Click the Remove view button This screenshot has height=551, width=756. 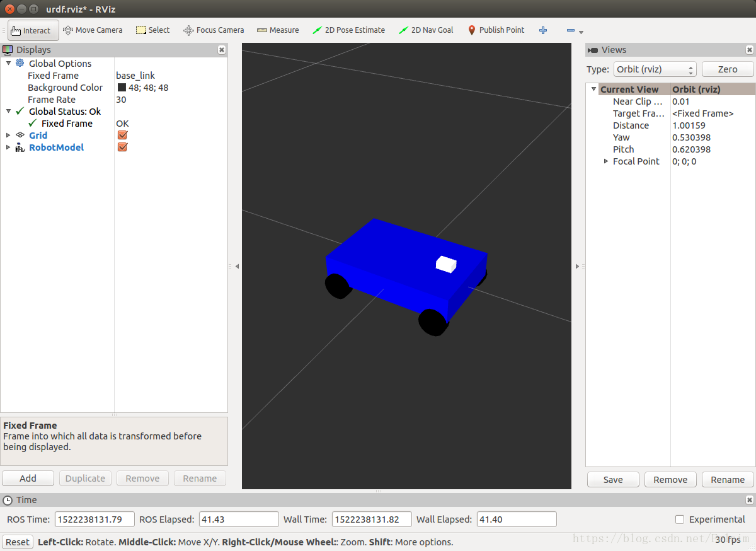[x=670, y=480]
